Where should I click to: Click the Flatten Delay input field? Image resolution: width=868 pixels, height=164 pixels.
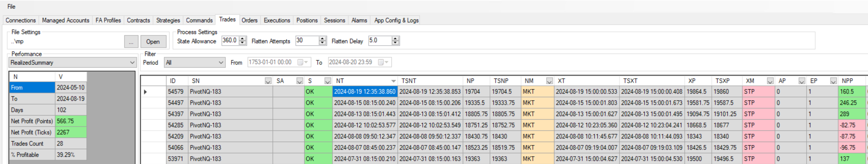coord(379,41)
